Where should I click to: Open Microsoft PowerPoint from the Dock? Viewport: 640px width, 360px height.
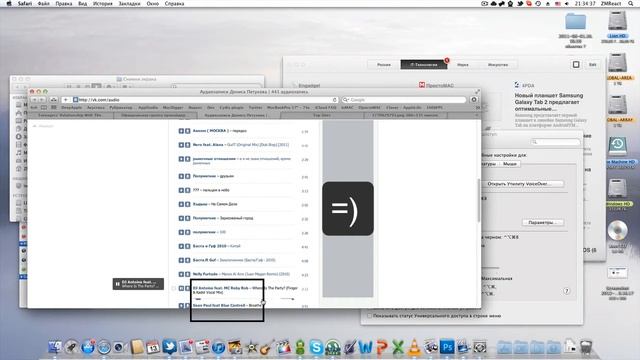point(382,347)
